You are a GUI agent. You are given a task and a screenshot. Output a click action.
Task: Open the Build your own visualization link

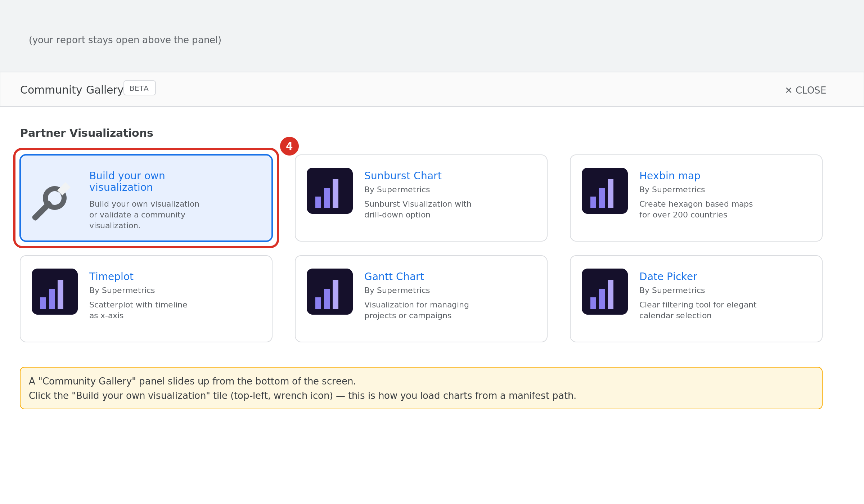[x=127, y=181]
